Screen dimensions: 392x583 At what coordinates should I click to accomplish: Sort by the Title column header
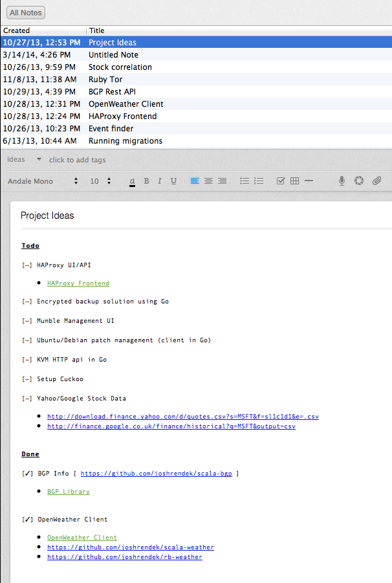(x=239, y=30)
